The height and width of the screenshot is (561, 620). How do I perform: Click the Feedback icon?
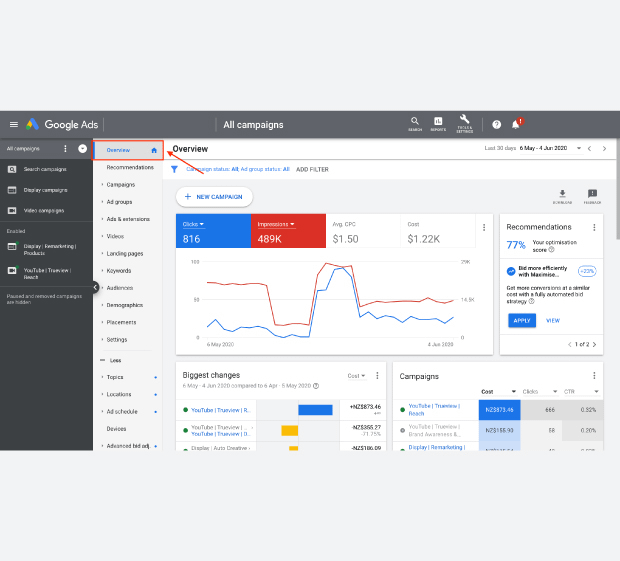592,196
